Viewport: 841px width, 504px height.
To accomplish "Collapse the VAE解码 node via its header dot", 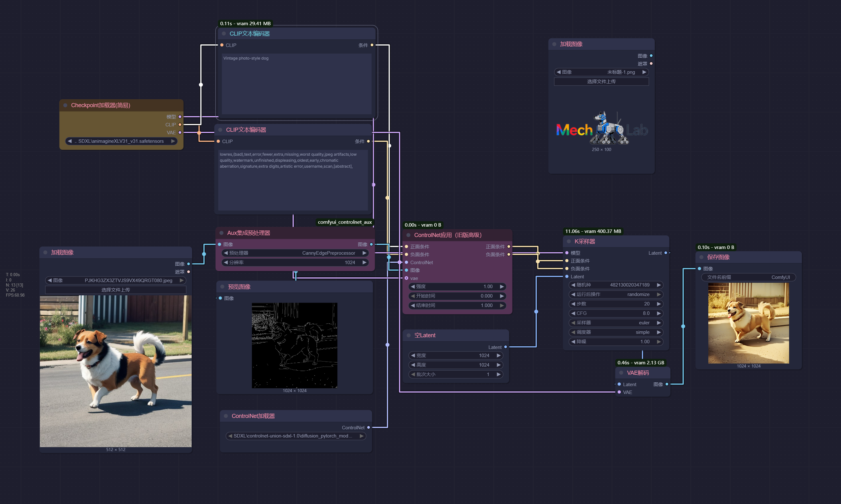I will click(621, 373).
